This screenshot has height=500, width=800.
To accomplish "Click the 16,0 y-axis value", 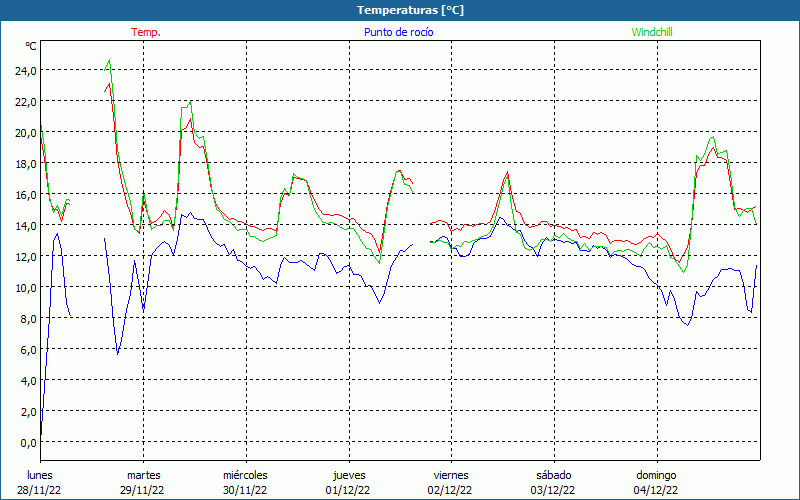I will [26, 194].
